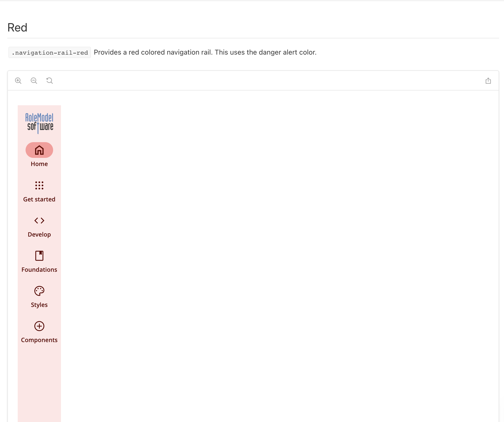Viewport: 504px width, 422px height.
Task: Go to Foundations text link
Action: pyautogui.click(x=39, y=270)
